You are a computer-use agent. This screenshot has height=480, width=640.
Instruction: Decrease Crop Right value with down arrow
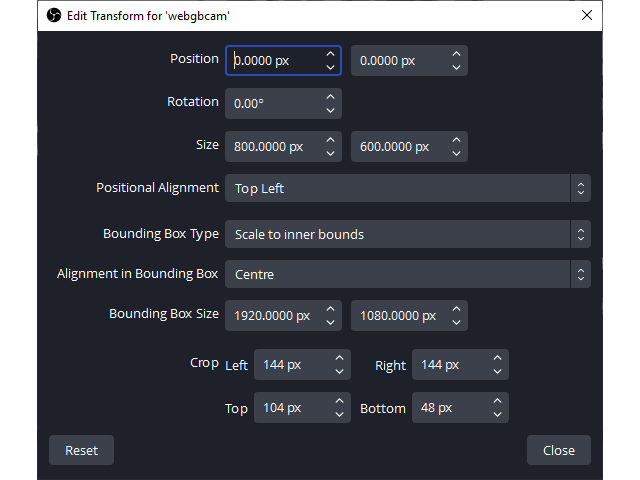pyautogui.click(x=497, y=371)
